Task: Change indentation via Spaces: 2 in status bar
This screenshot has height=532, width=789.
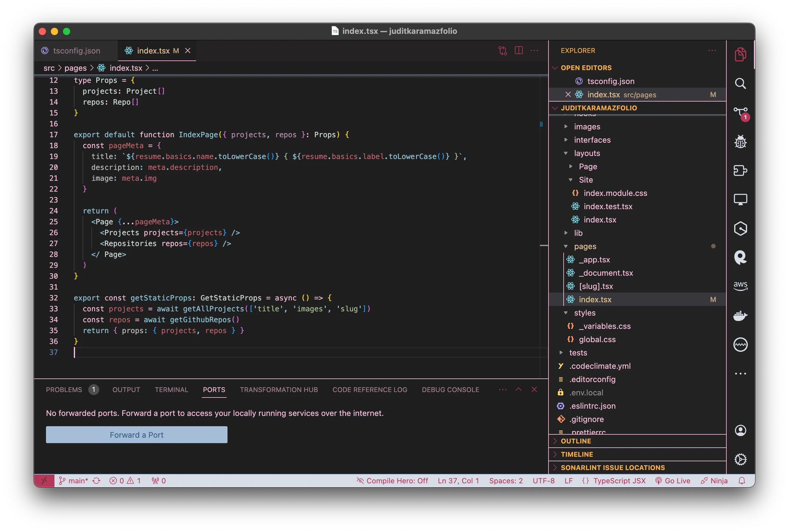Action: tap(505, 480)
